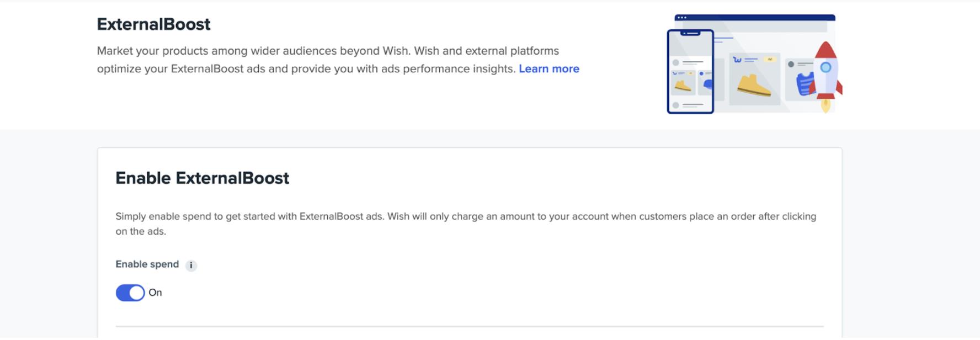The width and height of the screenshot is (980, 340).
Task: Click the dark grey avatar on the shirt card
Action: [791, 65]
